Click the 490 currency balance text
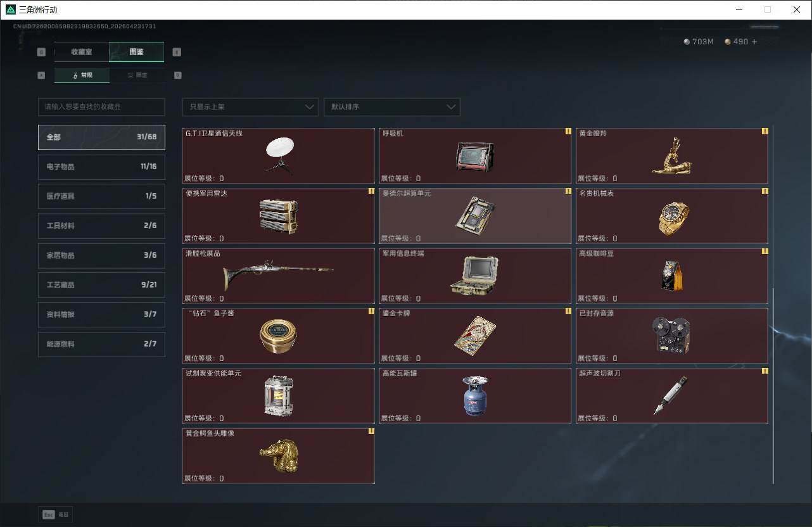812x527 pixels. click(740, 42)
